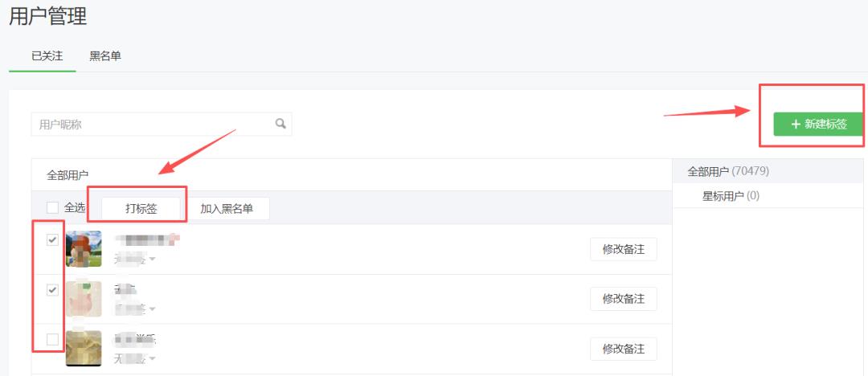Expand the third user's tag dropdown arrow
The width and height of the screenshot is (868, 376).
pyautogui.click(x=152, y=358)
